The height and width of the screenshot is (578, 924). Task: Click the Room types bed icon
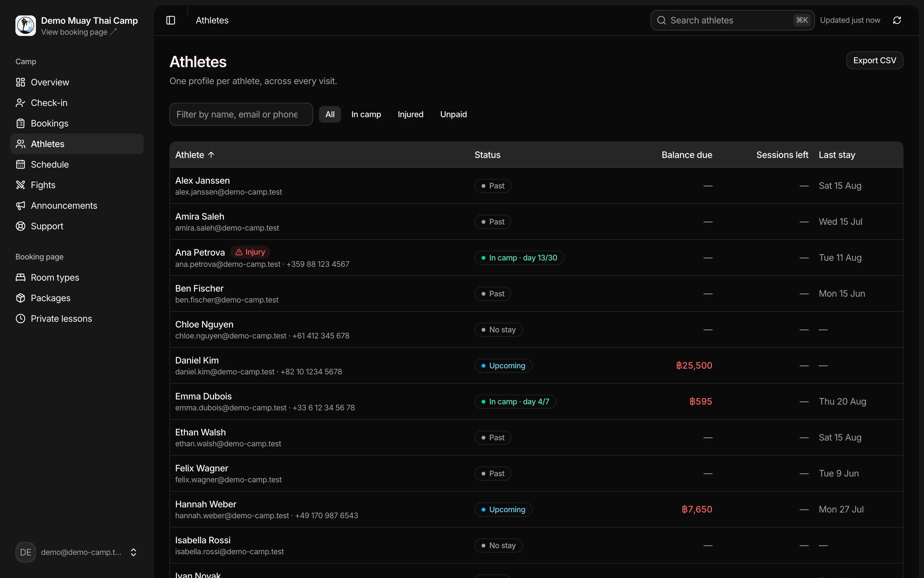pos(21,277)
